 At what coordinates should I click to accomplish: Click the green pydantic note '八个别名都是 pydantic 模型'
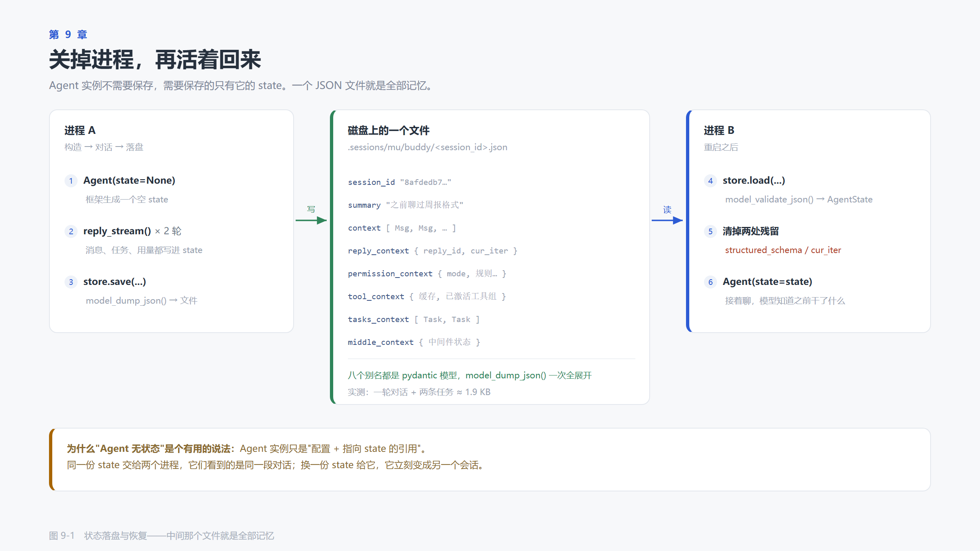click(402, 375)
